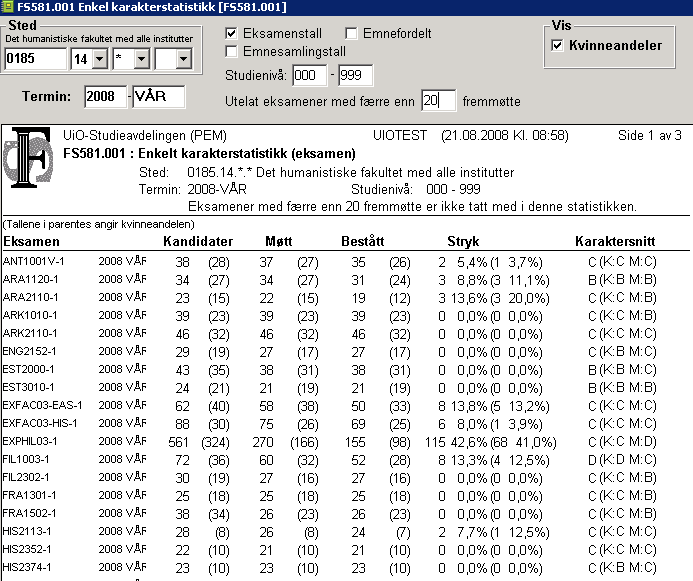Viewport: 693px width, 581px height.
Task: Enable the Emnefordelt checkbox
Action: pos(351,33)
